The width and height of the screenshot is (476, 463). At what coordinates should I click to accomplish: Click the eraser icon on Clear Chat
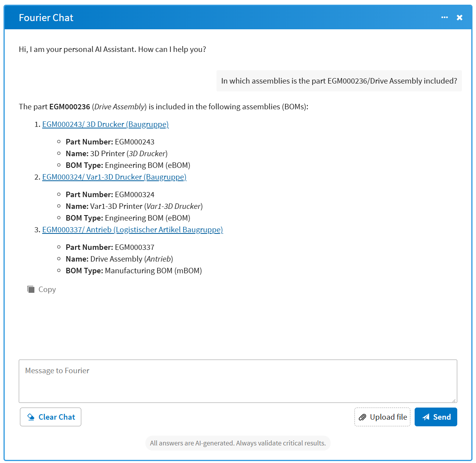31,417
